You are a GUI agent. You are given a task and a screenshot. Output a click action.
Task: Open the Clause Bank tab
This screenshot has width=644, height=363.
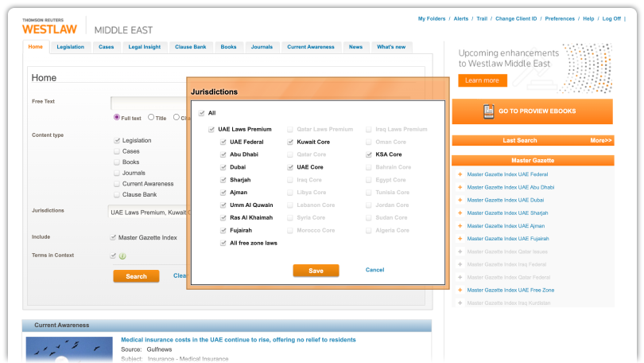190,47
